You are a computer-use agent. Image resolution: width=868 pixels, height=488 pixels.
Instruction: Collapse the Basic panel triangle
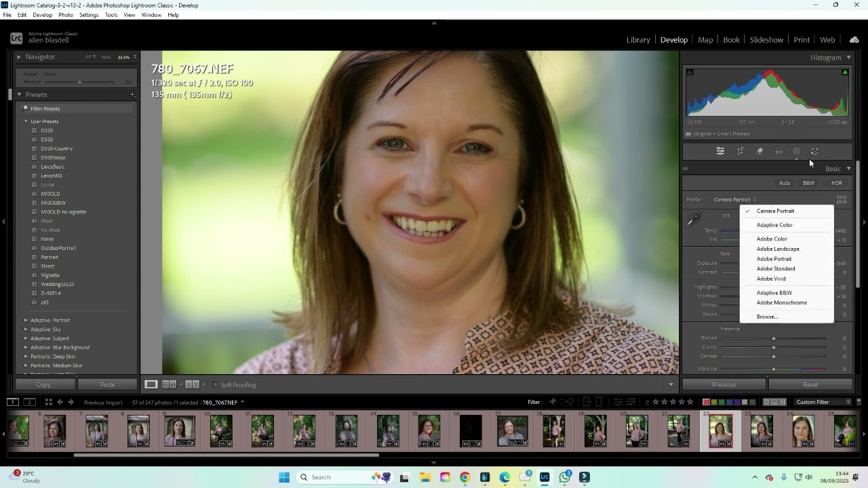click(x=848, y=169)
